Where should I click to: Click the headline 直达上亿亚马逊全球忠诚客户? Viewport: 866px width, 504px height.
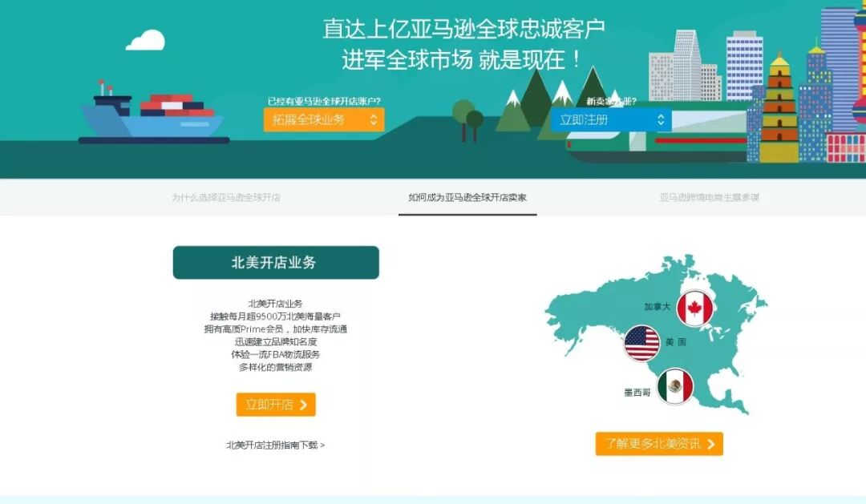[464, 29]
